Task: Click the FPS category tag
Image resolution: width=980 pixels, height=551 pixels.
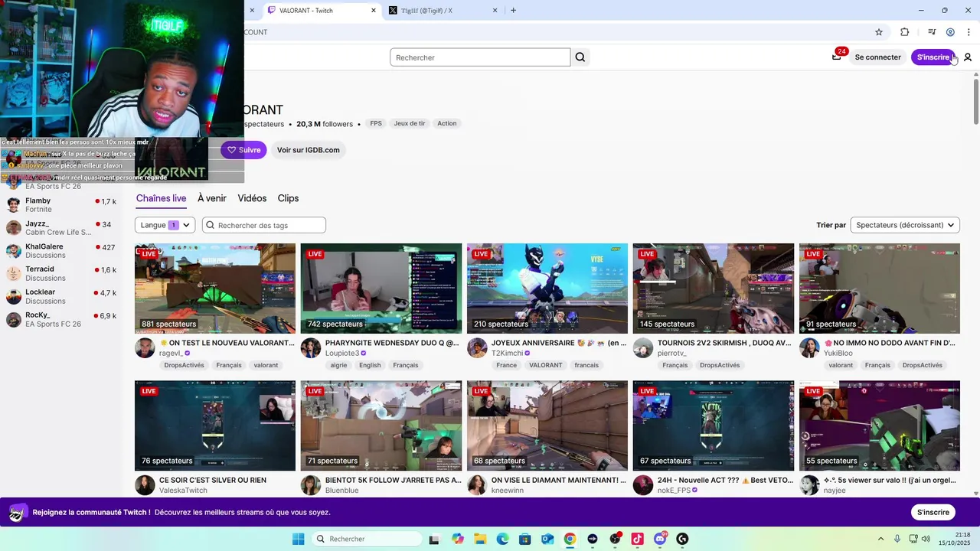Action: (x=376, y=123)
